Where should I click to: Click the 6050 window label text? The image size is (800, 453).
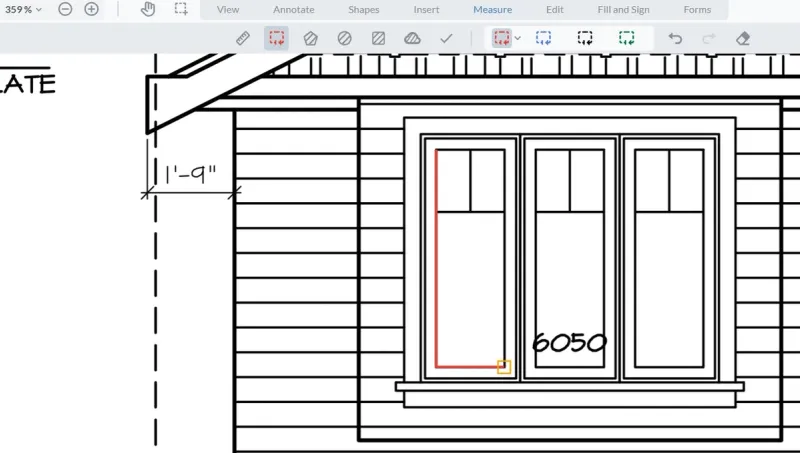pyautogui.click(x=569, y=343)
